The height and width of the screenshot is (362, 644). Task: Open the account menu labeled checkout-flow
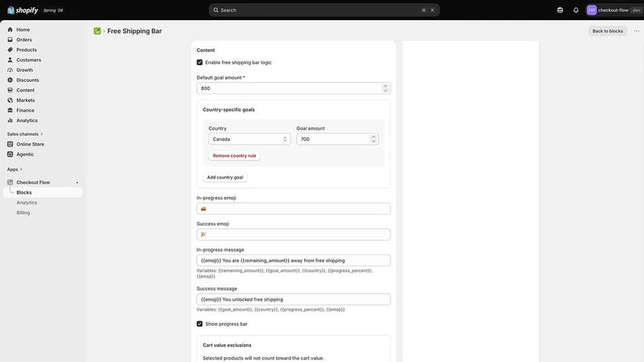coord(613,10)
